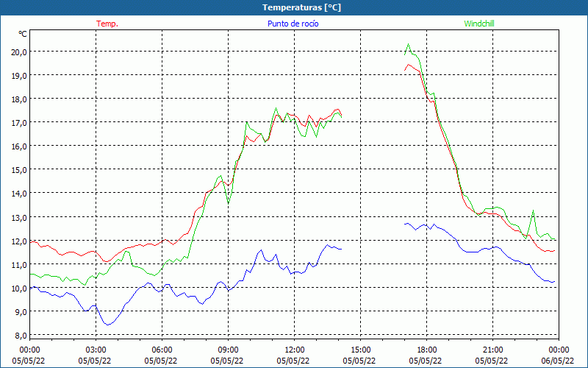Click the 09:00 time axis label
The image size is (588, 368).
coord(229,350)
